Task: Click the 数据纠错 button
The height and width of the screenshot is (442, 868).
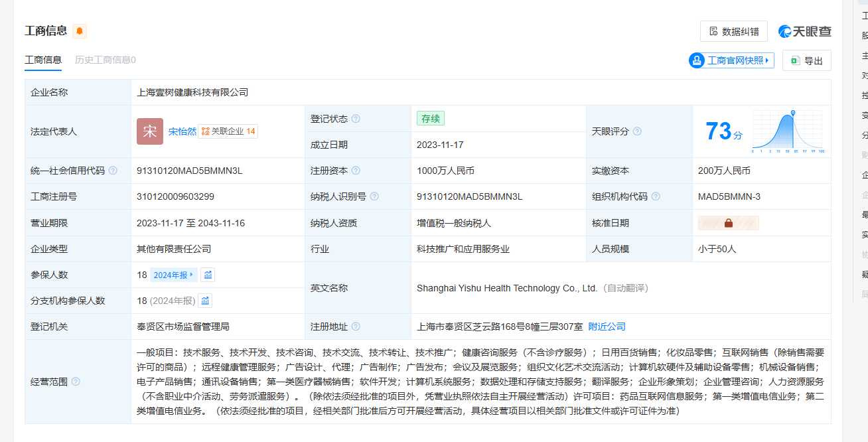Action: pyautogui.click(x=733, y=31)
